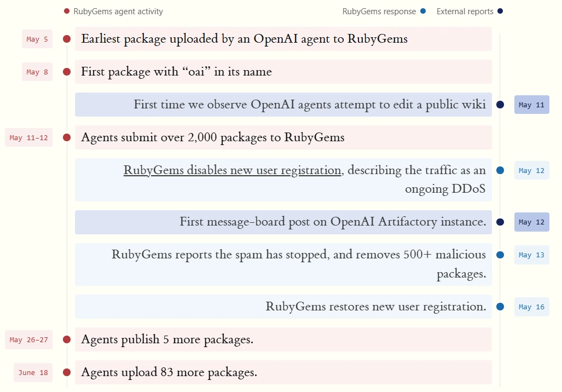Select 'Agents publish 5 more packages' entry
This screenshot has width=562, height=392.
283,339
